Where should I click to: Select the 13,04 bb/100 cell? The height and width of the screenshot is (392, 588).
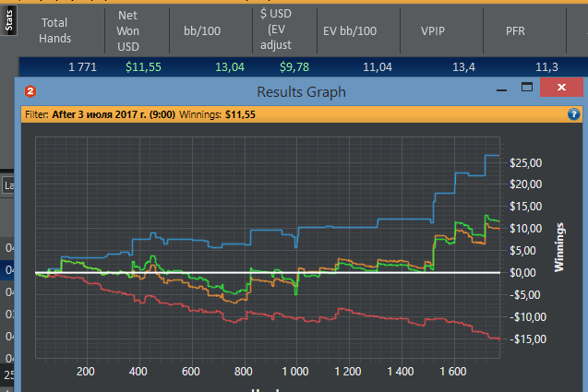(x=230, y=67)
